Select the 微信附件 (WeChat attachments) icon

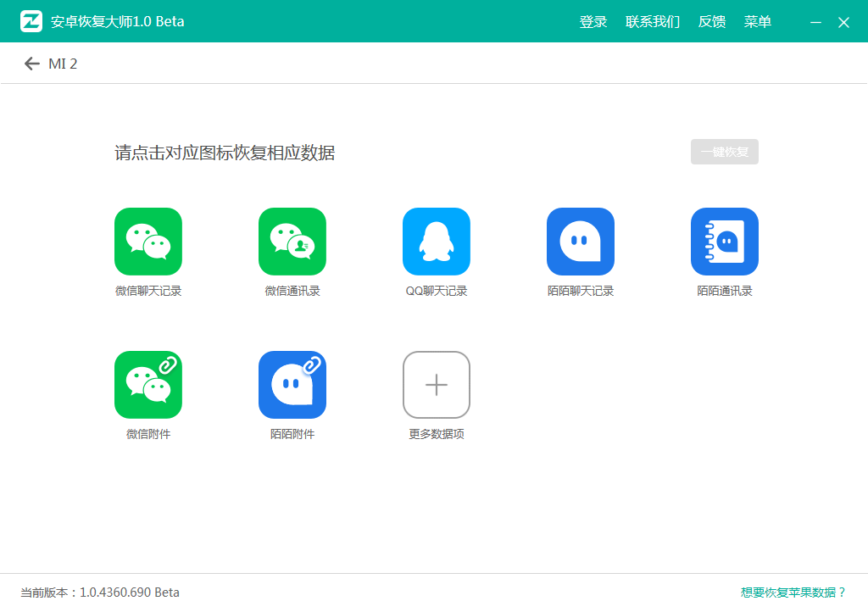[x=148, y=385]
